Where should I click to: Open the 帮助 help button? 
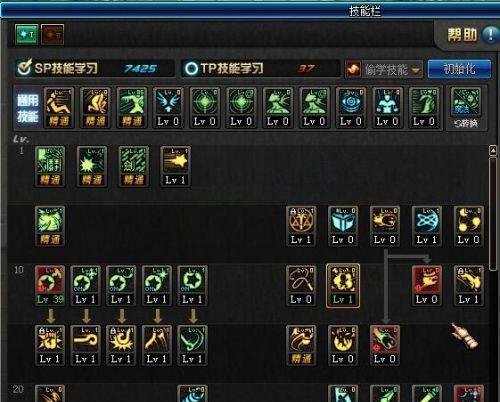point(469,34)
